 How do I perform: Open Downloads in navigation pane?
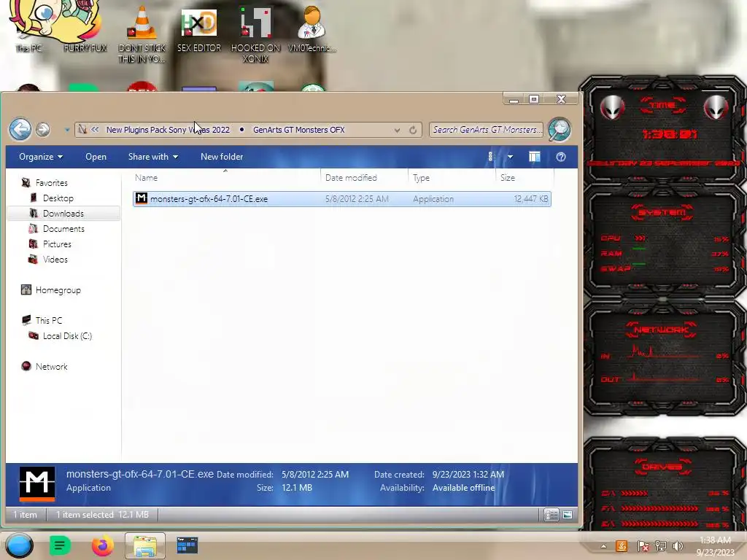(63, 214)
